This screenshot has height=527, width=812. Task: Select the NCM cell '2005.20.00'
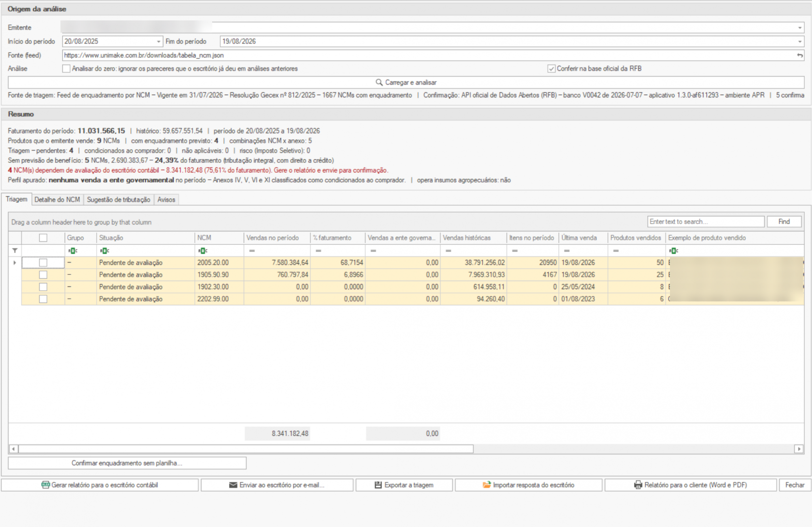[219, 263]
